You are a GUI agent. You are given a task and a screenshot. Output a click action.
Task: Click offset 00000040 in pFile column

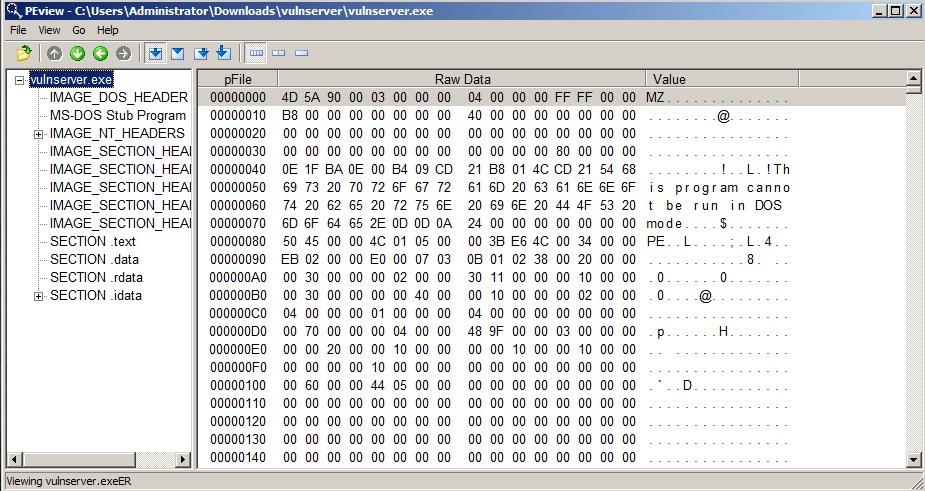[x=238, y=169]
